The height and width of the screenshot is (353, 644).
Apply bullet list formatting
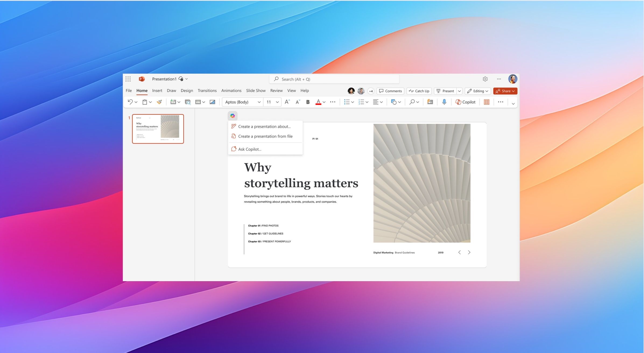point(347,102)
